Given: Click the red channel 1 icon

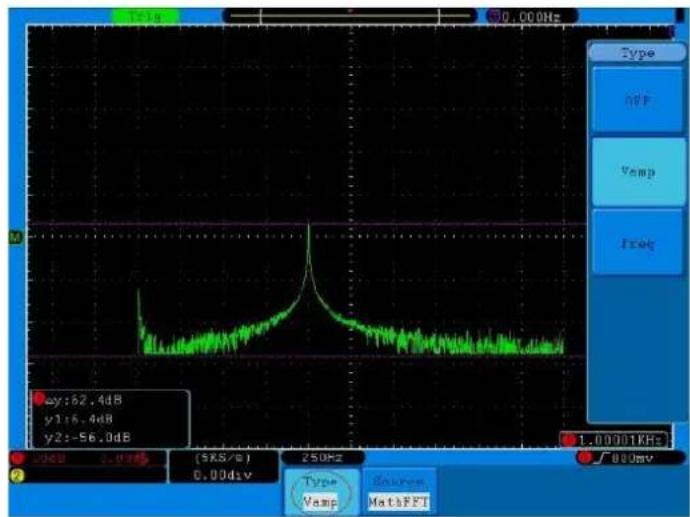Looking at the screenshot, I should (x=18, y=459).
